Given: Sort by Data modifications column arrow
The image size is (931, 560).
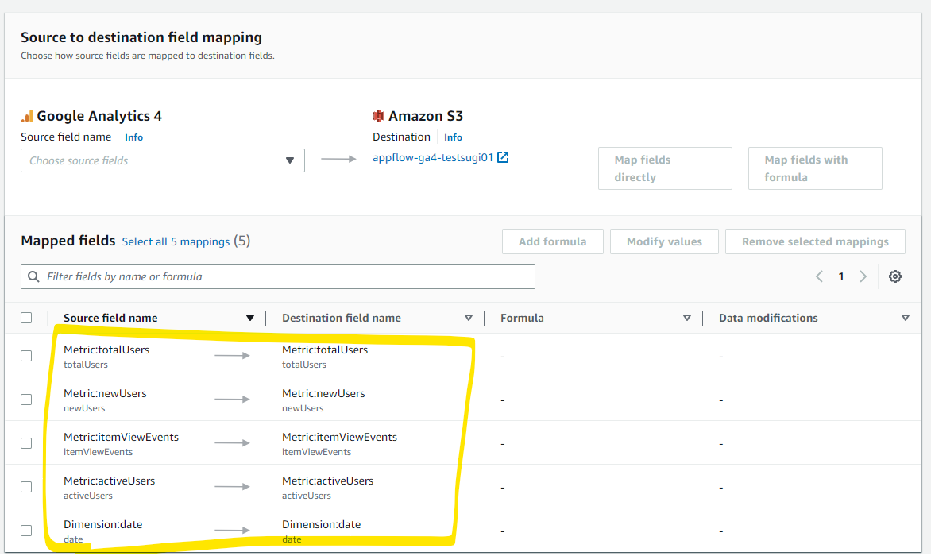Looking at the screenshot, I should [906, 319].
